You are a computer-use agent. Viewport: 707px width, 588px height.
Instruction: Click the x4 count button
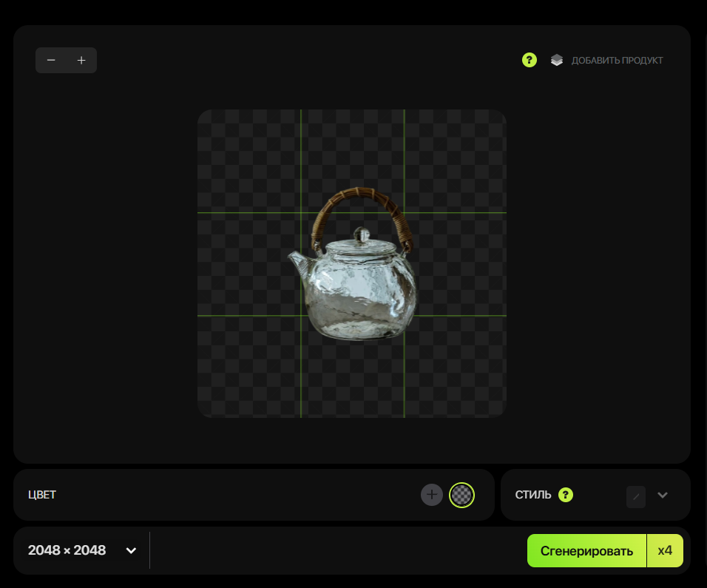coord(665,550)
